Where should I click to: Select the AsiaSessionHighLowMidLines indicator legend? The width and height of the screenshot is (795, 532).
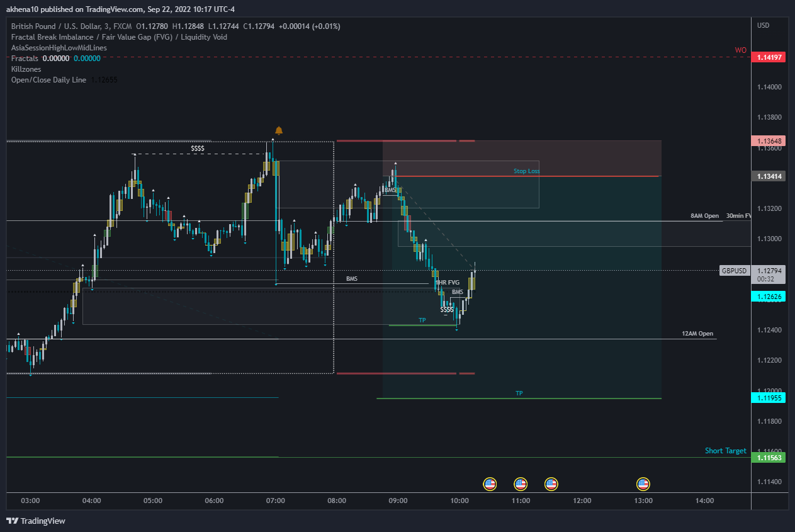tap(59, 47)
